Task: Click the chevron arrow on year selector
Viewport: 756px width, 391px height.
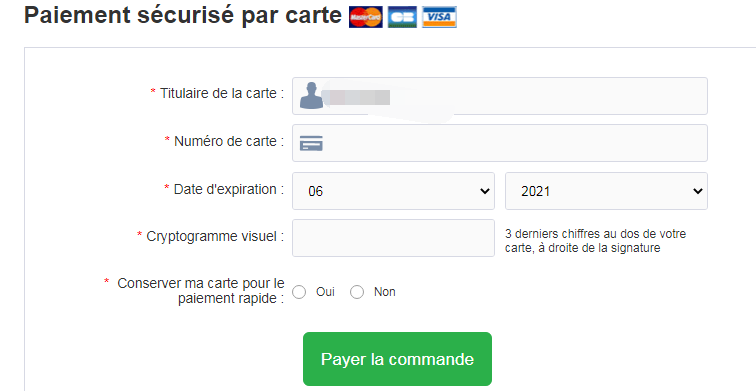Action: [x=697, y=191]
